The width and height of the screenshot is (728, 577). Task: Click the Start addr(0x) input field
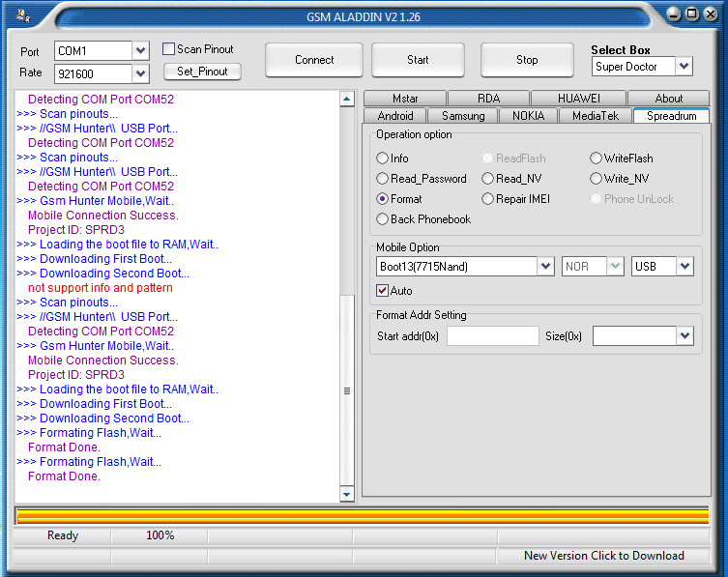point(493,336)
